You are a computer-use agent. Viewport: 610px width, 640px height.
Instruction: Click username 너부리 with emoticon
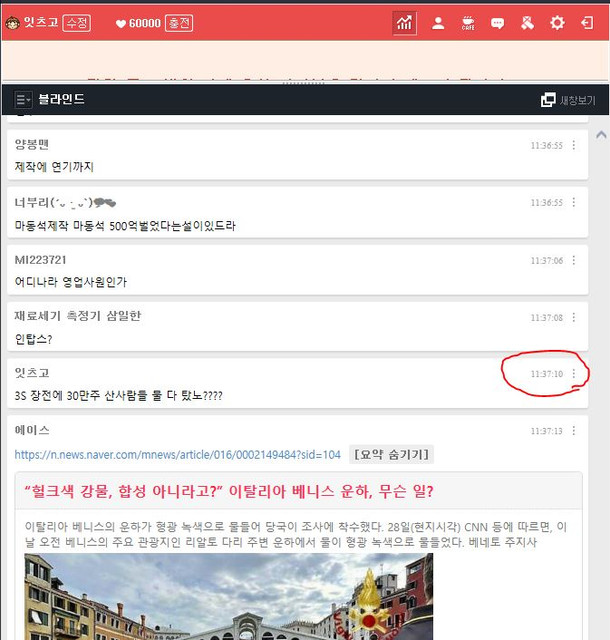click(x=65, y=202)
